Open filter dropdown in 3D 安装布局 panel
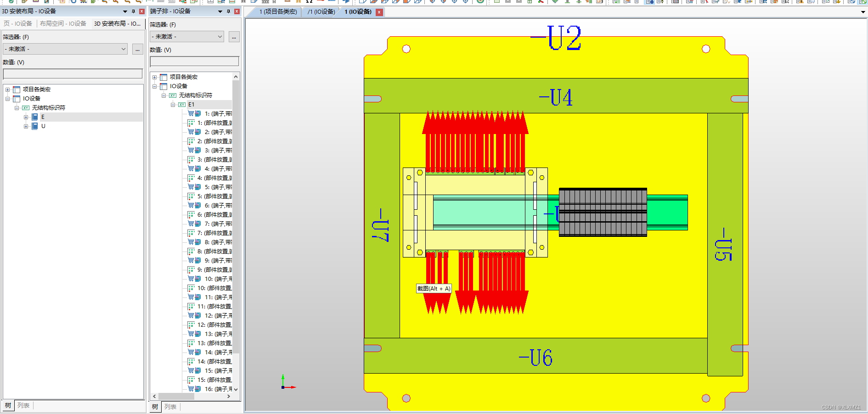Viewport: 868px width, 414px height. click(x=124, y=49)
